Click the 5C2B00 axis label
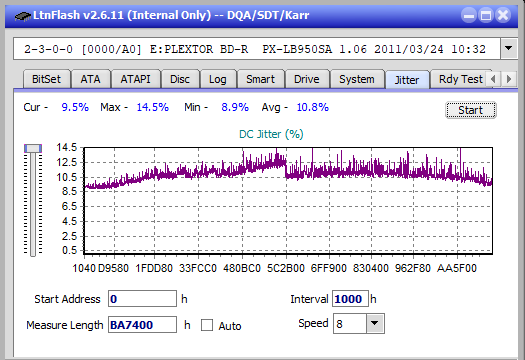The width and height of the screenshot is (525, 360). (286, 268)
